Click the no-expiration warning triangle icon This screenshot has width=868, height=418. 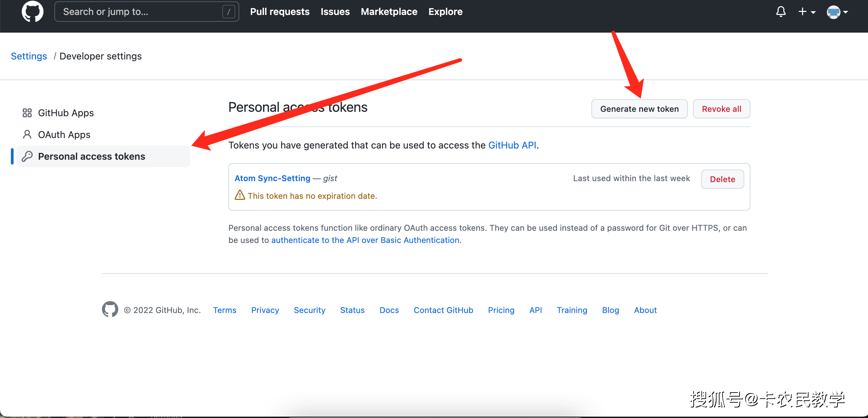240,195
